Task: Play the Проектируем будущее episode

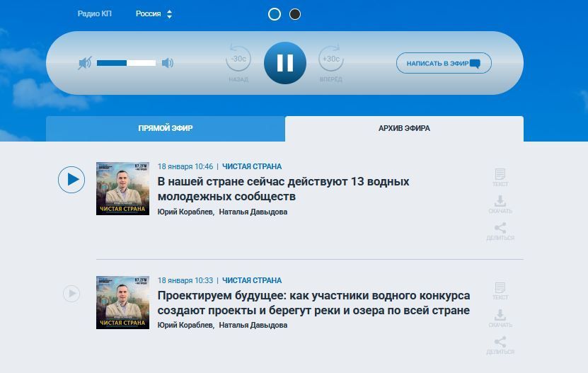Action: pos(71,293)
